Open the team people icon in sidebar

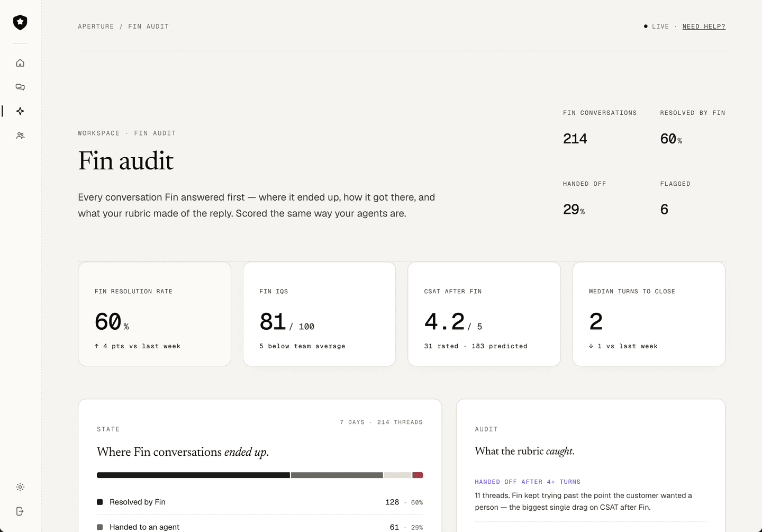[x=20, y=136]
